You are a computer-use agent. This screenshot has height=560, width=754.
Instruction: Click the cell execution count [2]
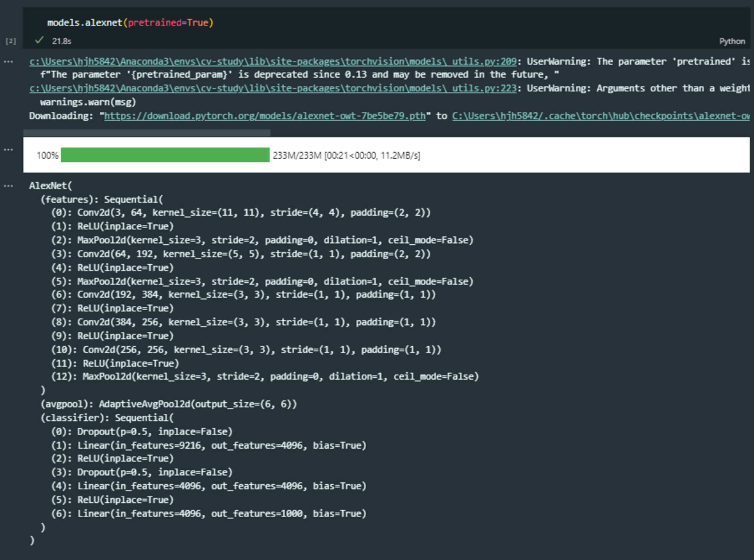click(11, 41)
